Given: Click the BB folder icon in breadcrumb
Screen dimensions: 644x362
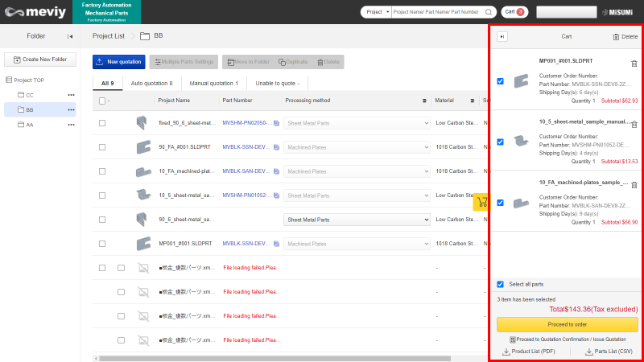Looking at the screenshot, I should pyautogui.click(x=145, y=36).
